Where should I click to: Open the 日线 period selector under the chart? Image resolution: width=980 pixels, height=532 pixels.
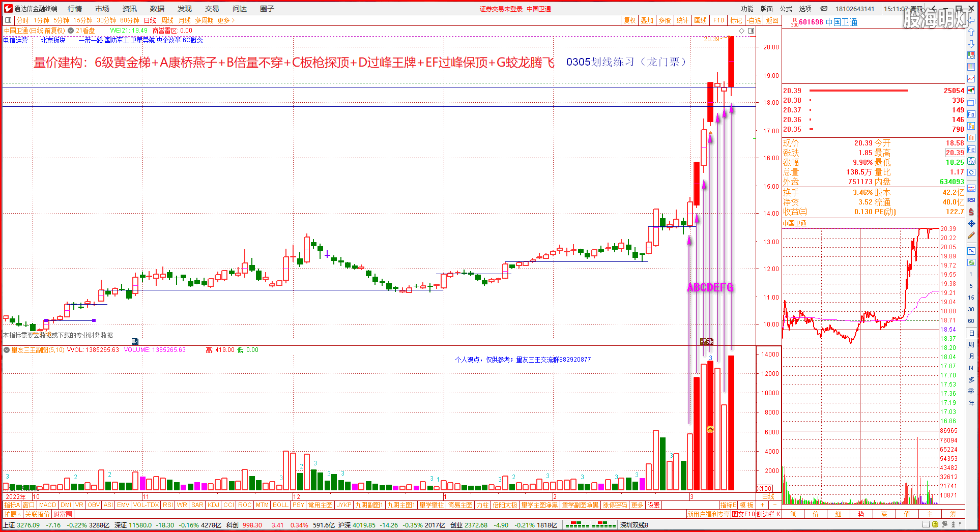pos(768,496)
